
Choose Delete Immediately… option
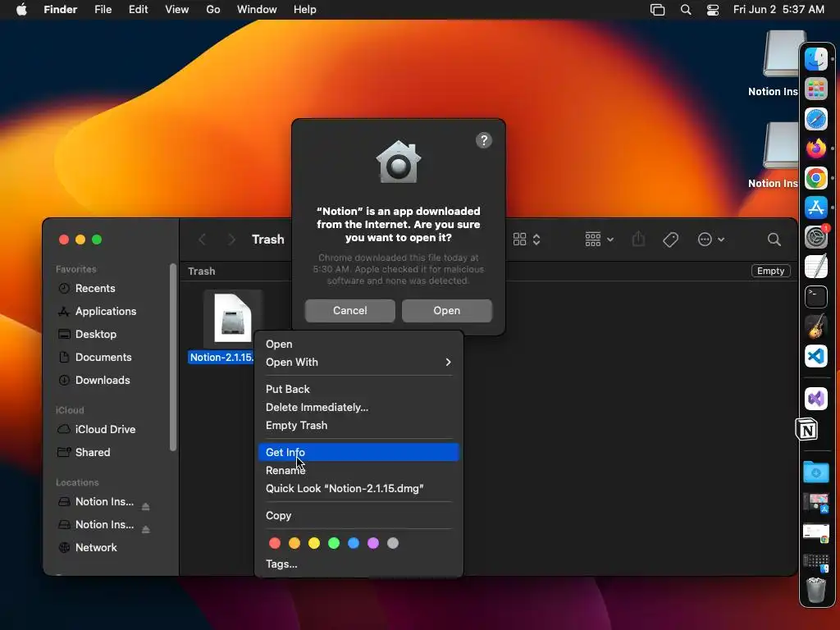tap(358, 407)
